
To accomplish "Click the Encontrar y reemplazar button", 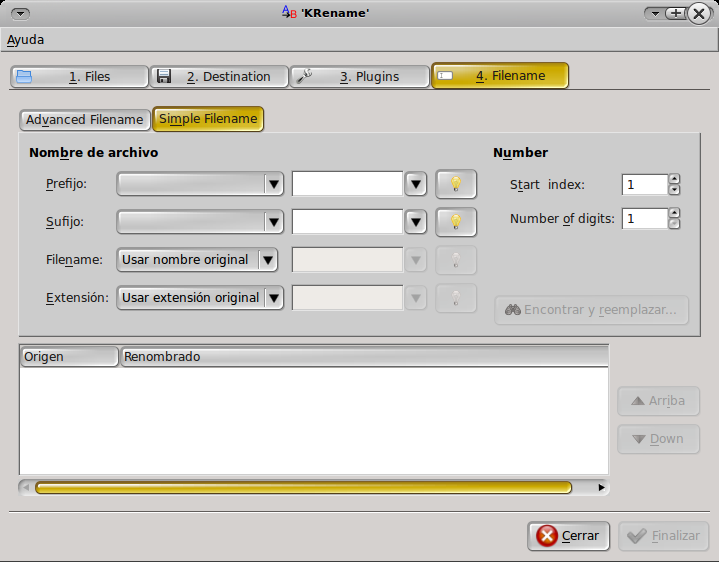I will coord(592,310).
